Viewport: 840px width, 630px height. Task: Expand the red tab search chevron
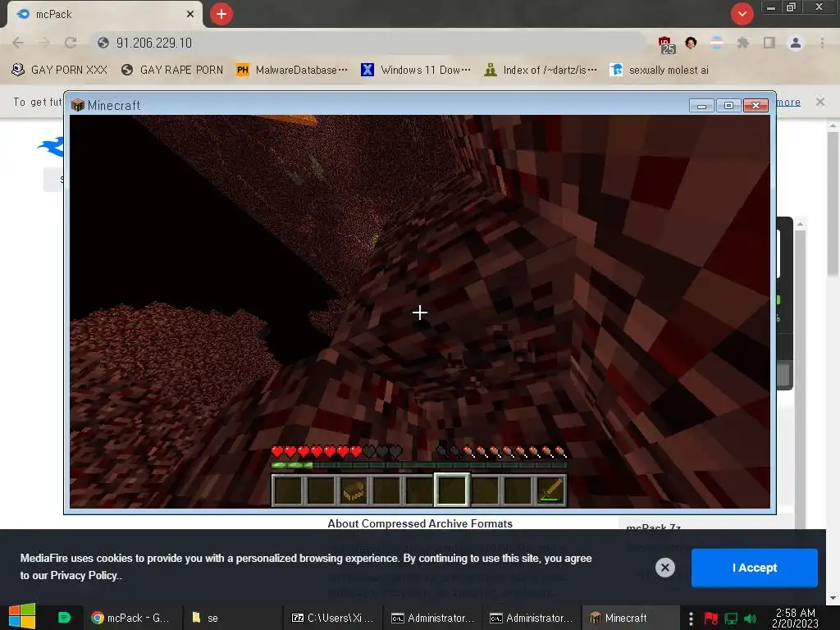pos(742,14)
